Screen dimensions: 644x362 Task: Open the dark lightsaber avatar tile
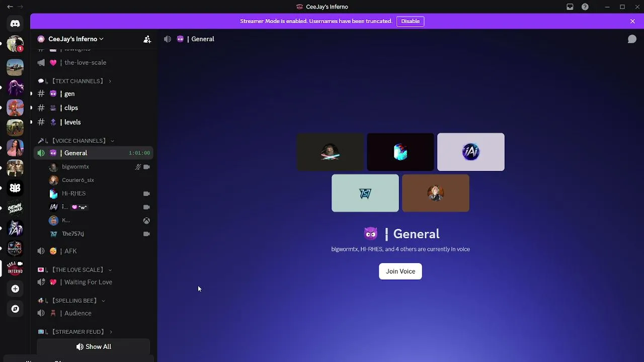(x=330, y=152)
